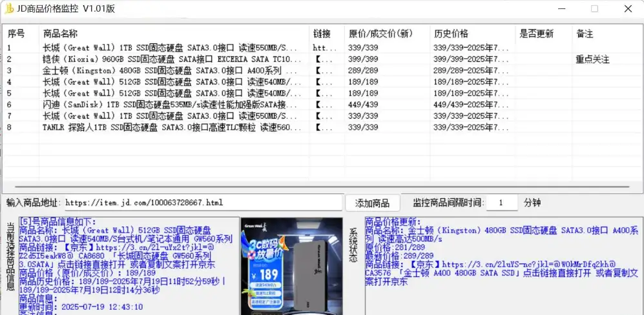
Task: Click the monitoring interval minutes field
Action: coord(502,203)
